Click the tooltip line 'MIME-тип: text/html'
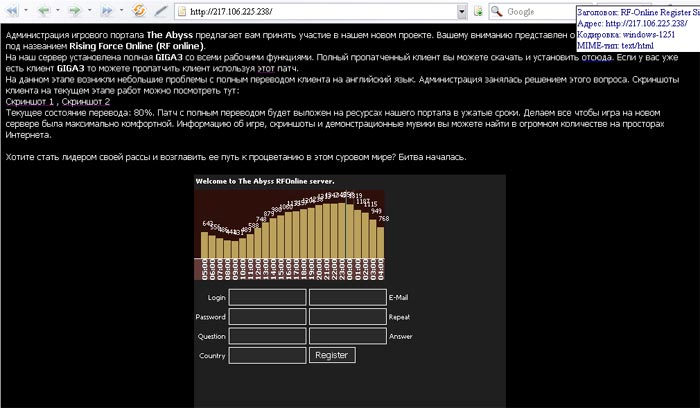Viewport: 700px width, 408px height. [615, 46]
